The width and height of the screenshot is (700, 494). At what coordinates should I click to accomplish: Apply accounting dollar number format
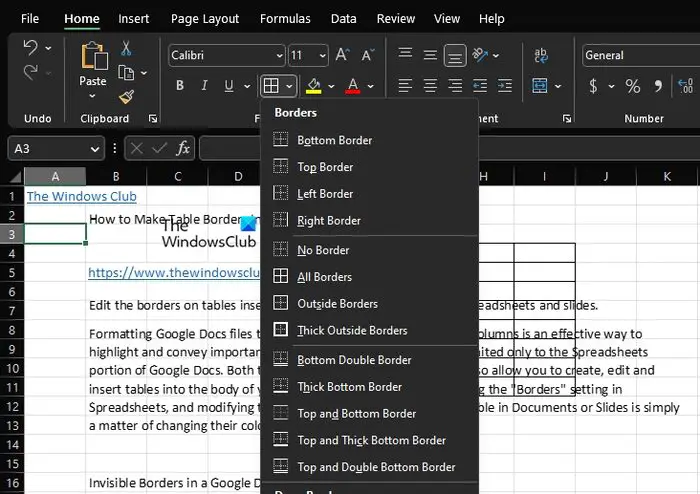click(593, 85)
